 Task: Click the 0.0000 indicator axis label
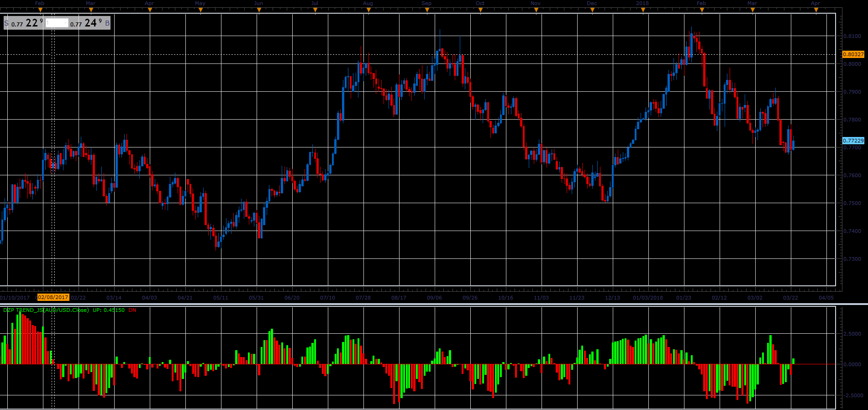[x=853, y=364]
